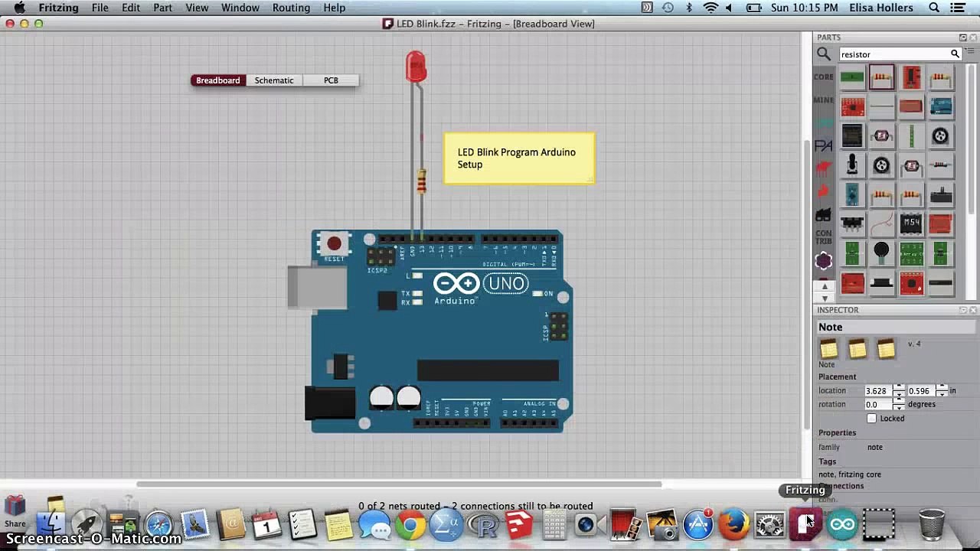Viewport: 980px width, 551px height.
Task: Open the View menu
Action: tap(197, 8)
